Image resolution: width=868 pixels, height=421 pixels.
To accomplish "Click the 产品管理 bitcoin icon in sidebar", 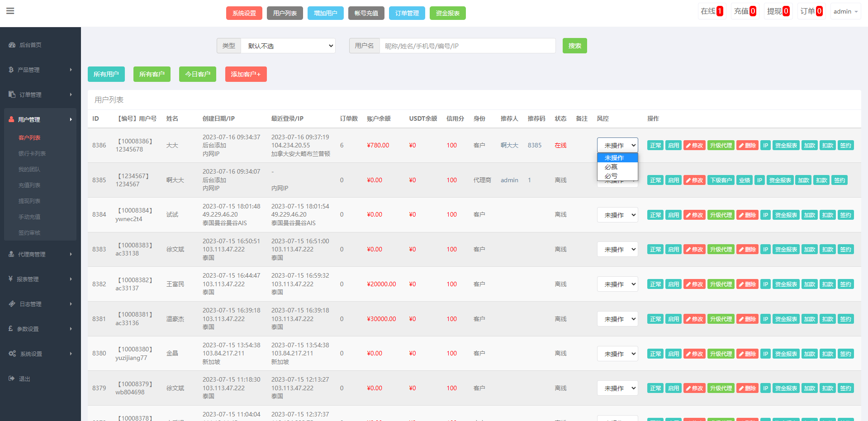I will (11, 70).
